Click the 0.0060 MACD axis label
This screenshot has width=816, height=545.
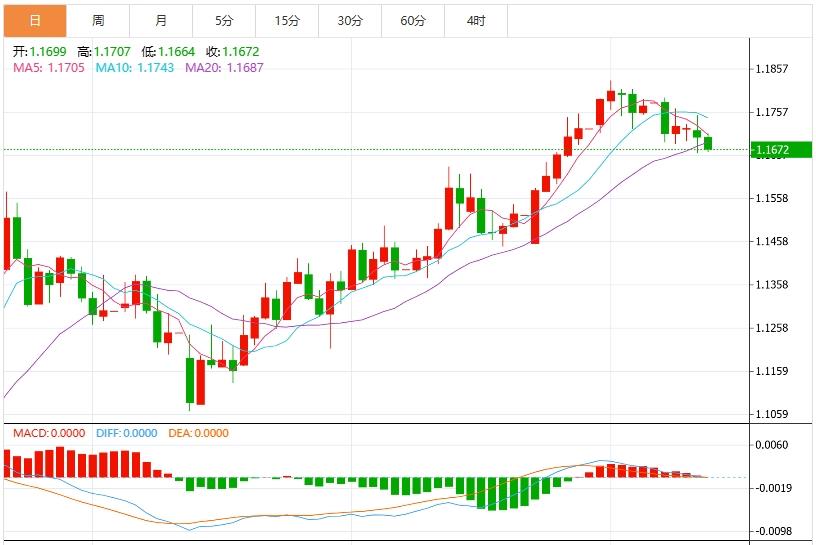[x=773, y=446]
